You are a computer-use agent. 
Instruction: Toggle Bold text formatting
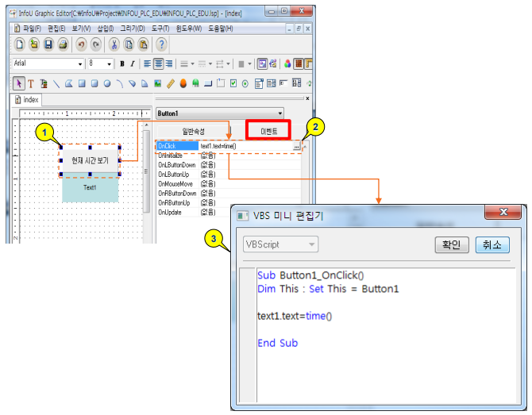tap(121, 63)
